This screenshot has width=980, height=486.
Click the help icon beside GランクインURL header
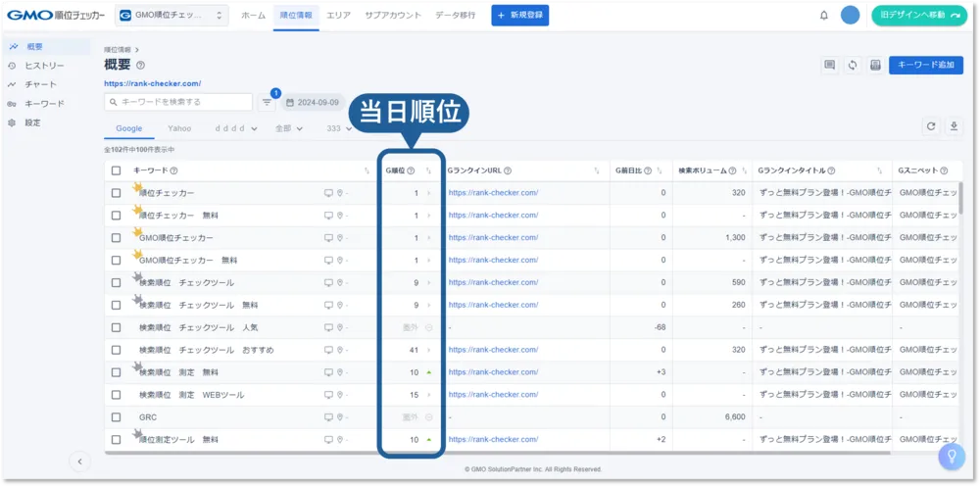[x=508, y=170]
